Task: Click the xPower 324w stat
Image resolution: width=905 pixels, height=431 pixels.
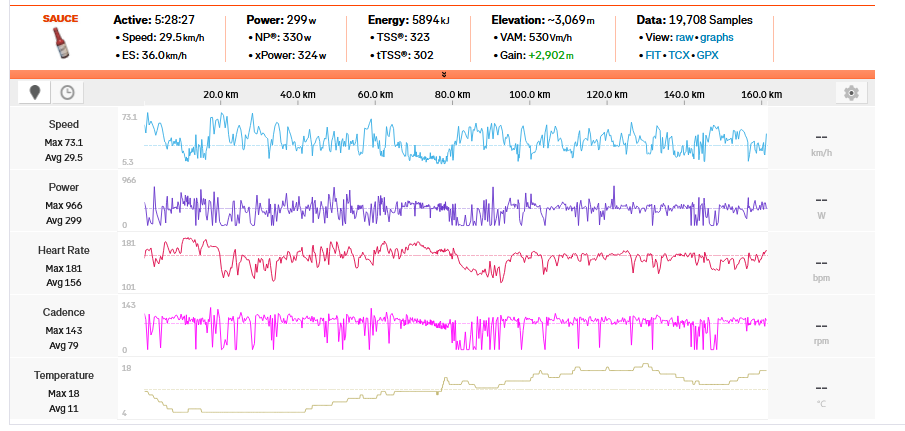Action: pos(287,56)
